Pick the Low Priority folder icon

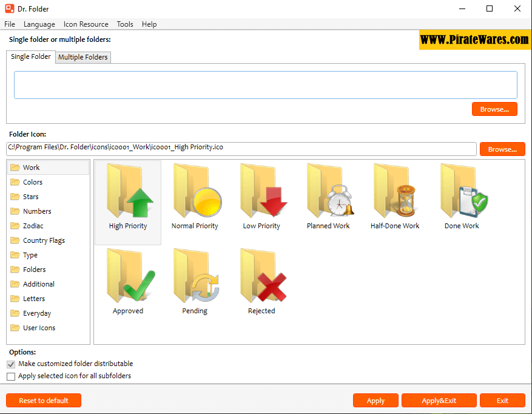click(261, 193)
